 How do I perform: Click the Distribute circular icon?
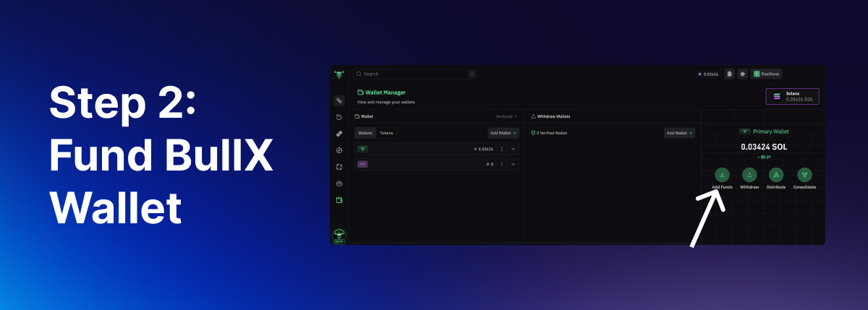(776, 175)
